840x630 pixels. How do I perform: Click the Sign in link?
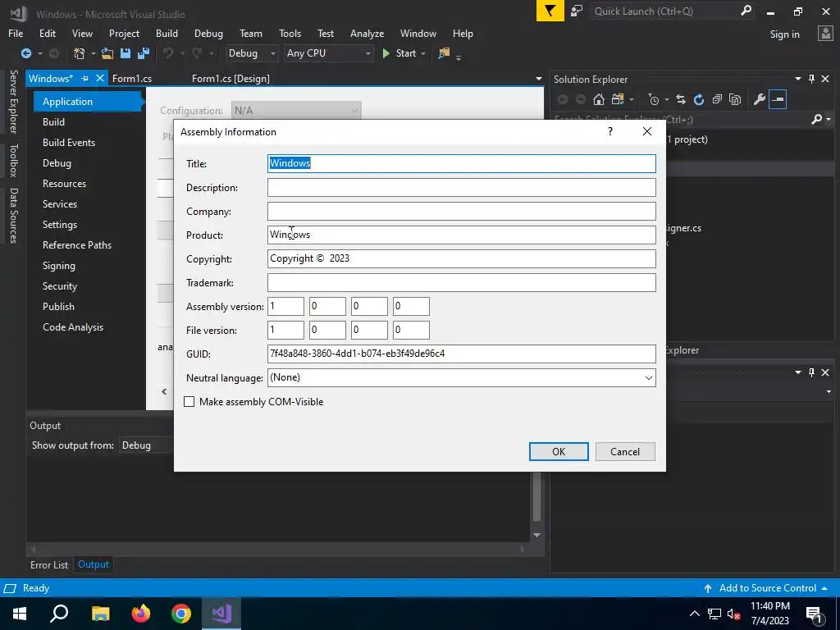tap(784, 34)
